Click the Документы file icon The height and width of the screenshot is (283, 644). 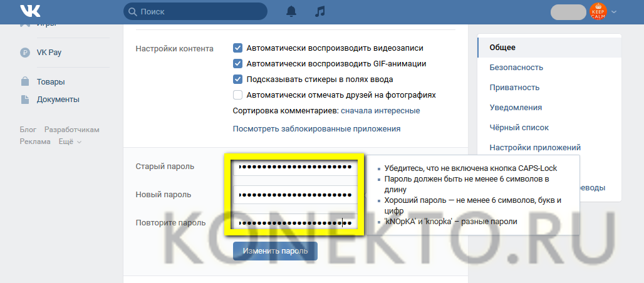click(x=25, y=99)
